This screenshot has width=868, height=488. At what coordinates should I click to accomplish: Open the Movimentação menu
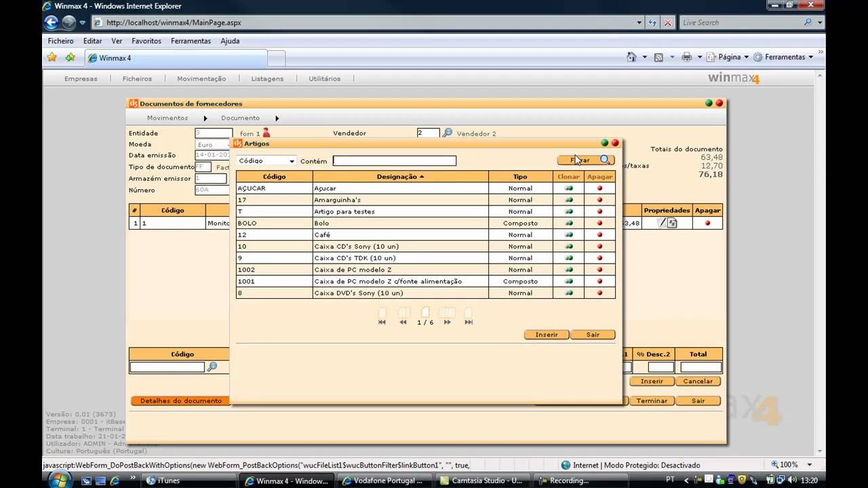pos(201,79)
